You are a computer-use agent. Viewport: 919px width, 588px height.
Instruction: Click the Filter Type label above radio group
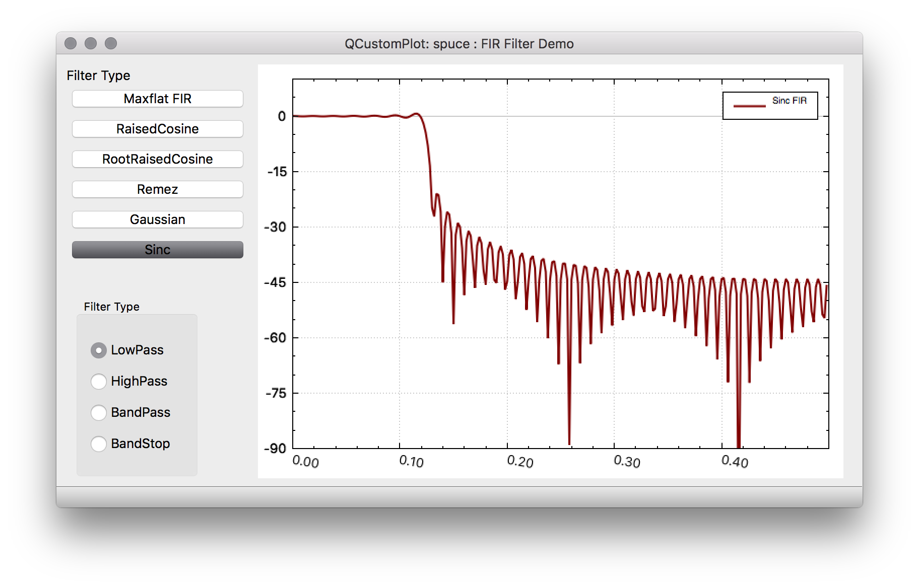click(111, 307)
